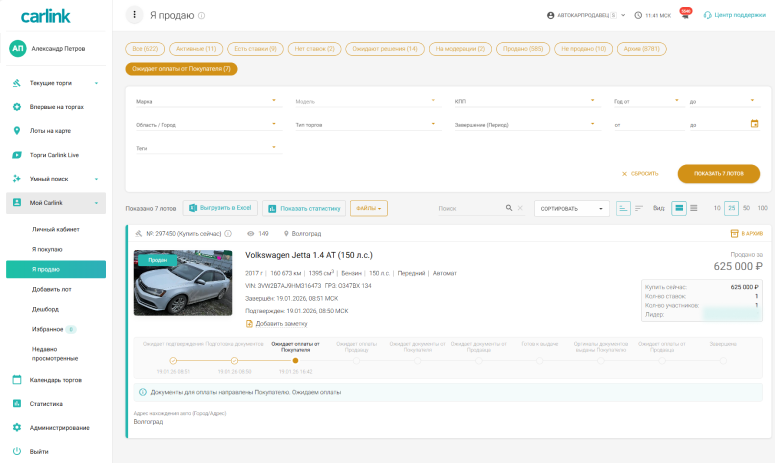Click the headset support center icon
775x463 pixels.
coord(708,15)
